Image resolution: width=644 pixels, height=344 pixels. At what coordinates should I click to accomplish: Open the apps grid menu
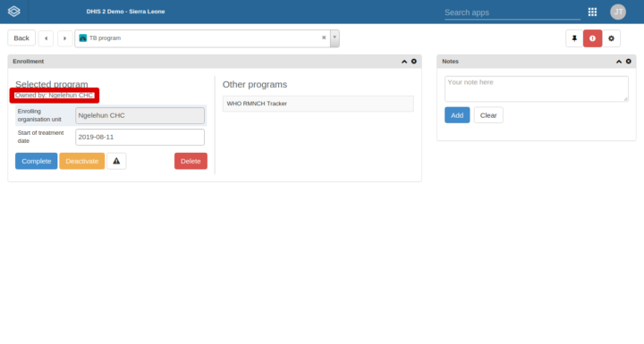coord(592,12)
